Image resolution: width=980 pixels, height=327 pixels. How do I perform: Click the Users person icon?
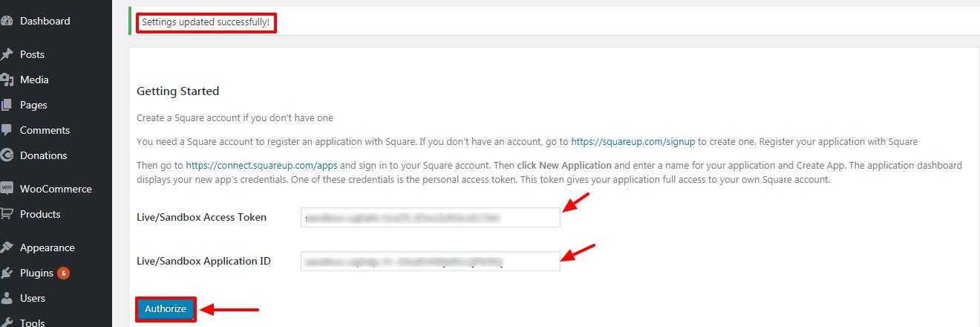[7, 298]
